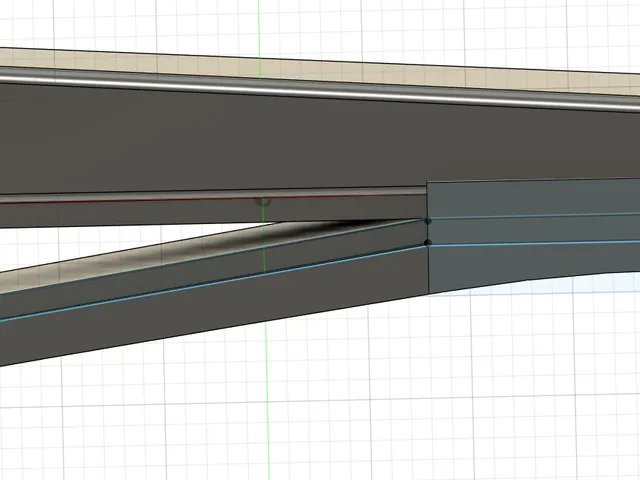Select the curved bottom edge of blue-gray body
Screen dimensions: 640x480
(x=535, y=281)
